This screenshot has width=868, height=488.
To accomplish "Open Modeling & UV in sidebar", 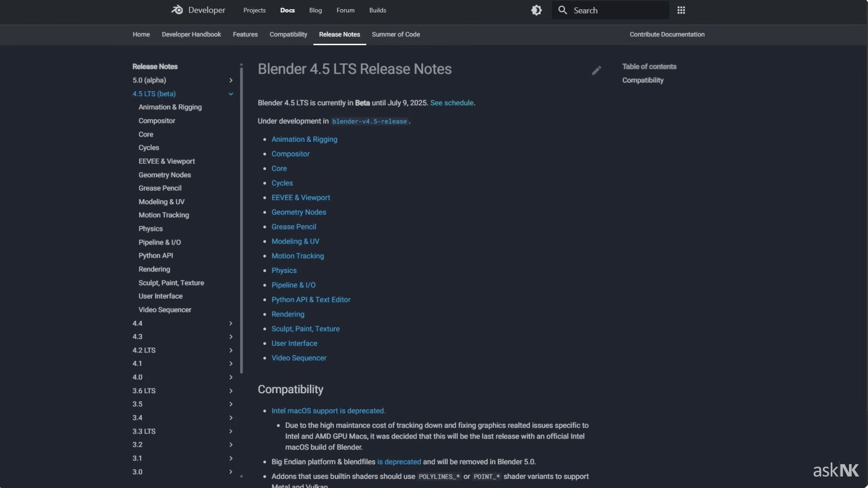I will coord(161,201).
